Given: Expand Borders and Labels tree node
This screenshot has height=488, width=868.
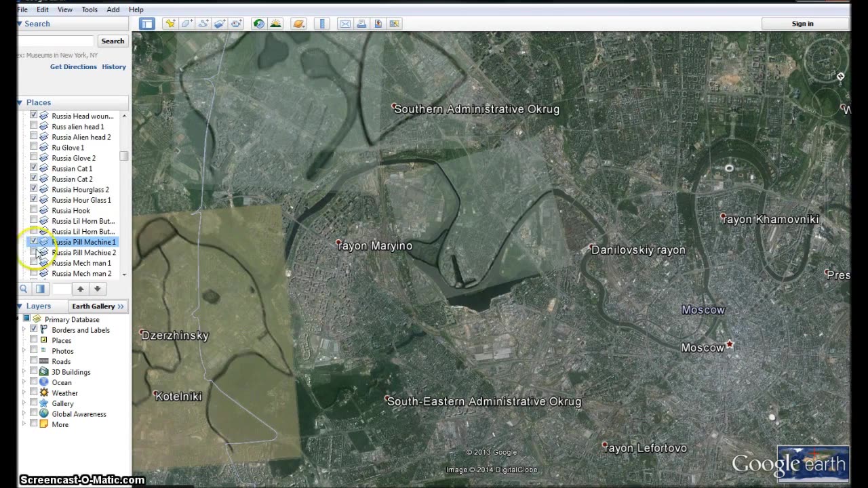Looking at the screenshot, I should (24, 330).
